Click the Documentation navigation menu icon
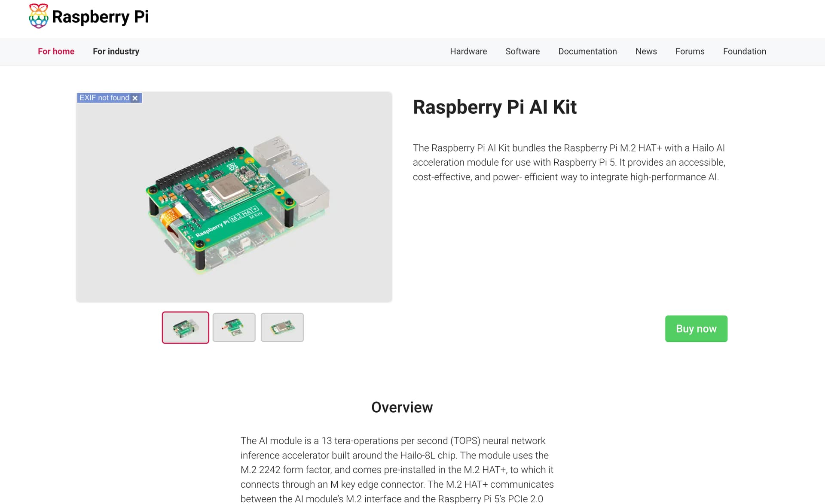This screenshot has width=825, height=504. point(587,51)
